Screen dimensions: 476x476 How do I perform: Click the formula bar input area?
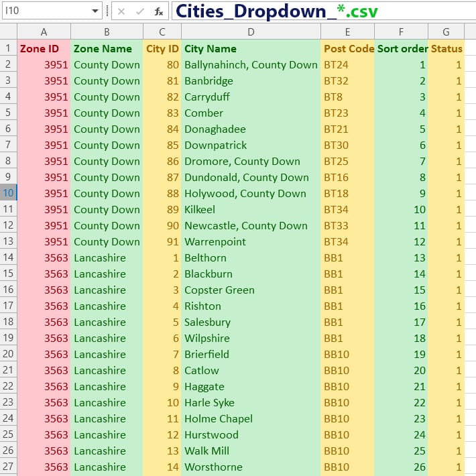[324, 11]
